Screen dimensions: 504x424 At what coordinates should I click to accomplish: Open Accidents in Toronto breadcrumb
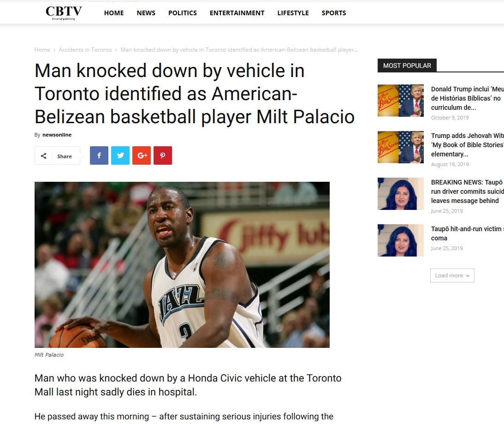coord(85,50)
